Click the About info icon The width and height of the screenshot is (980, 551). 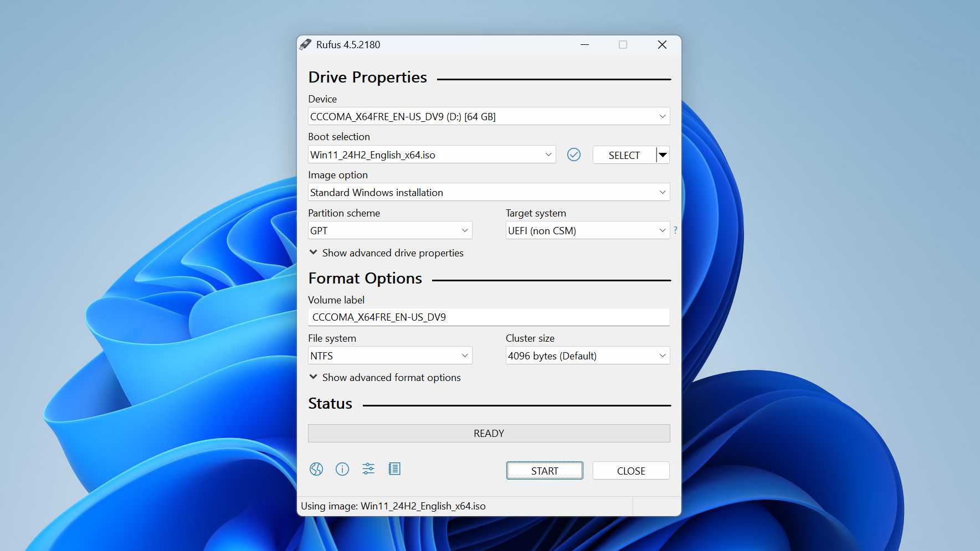click(342, 469)
